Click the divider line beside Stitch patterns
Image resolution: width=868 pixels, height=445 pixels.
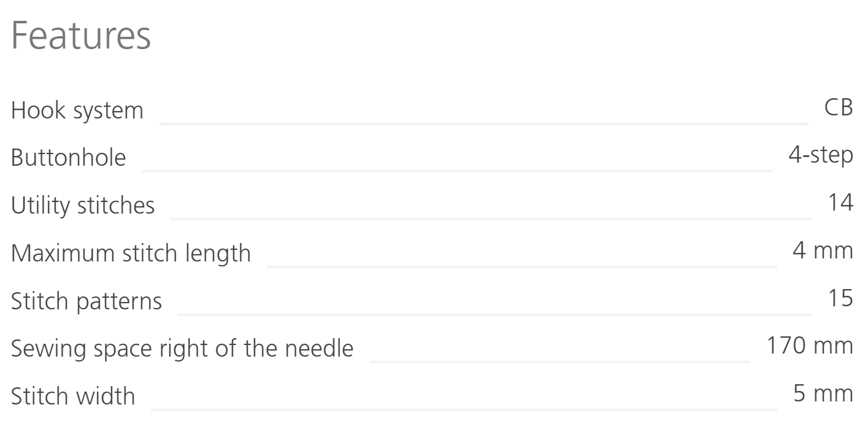494,314
